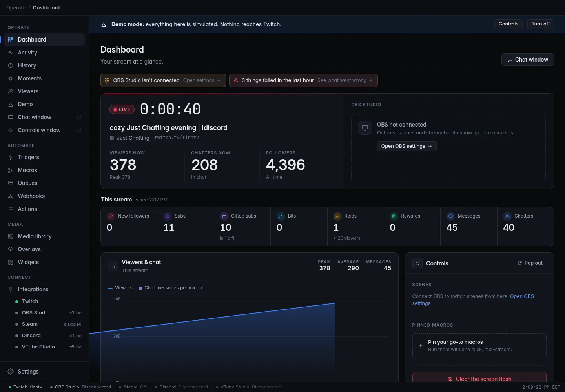Click the Triggers lightning icon
The image size is (565, 392).
(11, 157)
